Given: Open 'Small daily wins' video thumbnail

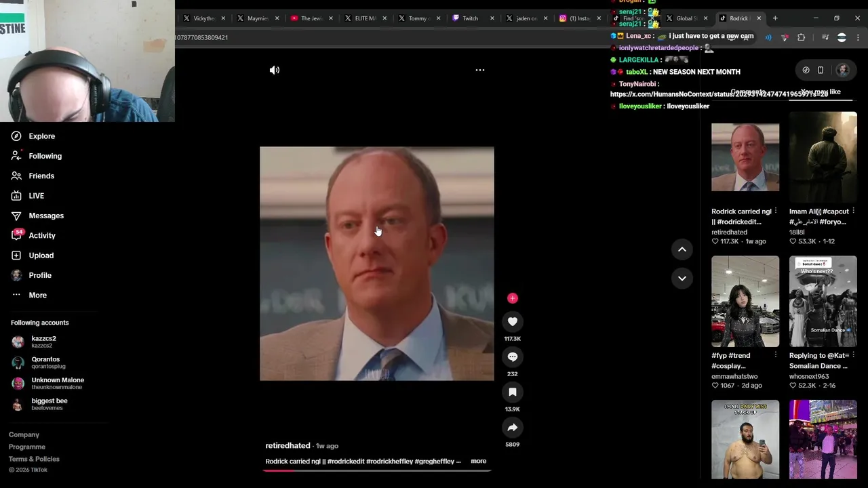Looking at the screenshot, I should (745, 439).
